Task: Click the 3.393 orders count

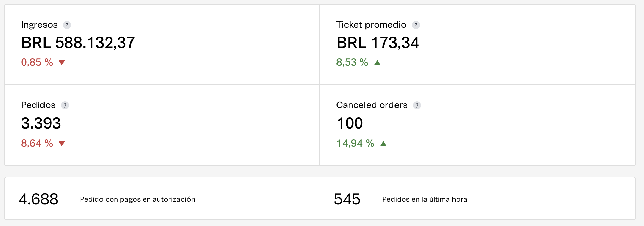Action: click(41, 123)
